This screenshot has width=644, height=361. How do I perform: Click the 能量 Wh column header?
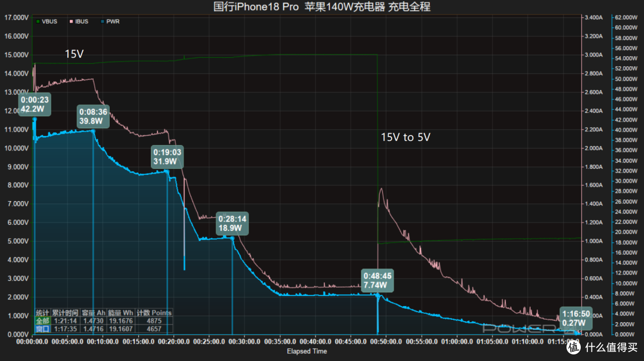[120, 313]
